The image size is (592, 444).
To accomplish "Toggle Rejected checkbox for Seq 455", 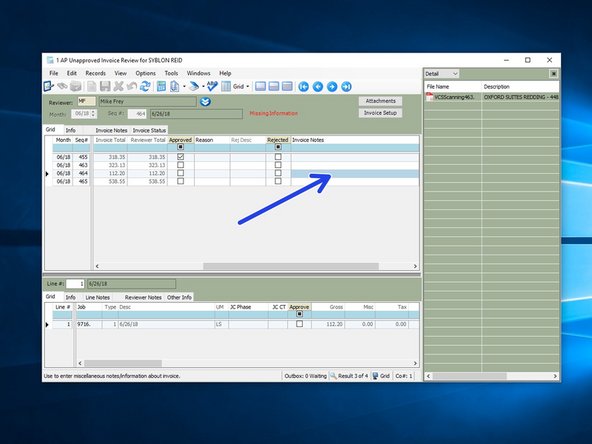I will pyautogui.click(x=278, y=156).
